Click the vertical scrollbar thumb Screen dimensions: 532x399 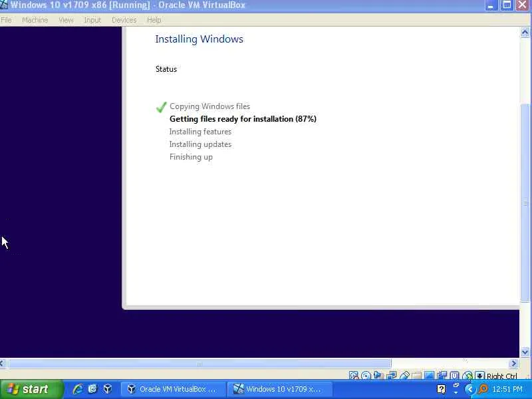point(525,202)
